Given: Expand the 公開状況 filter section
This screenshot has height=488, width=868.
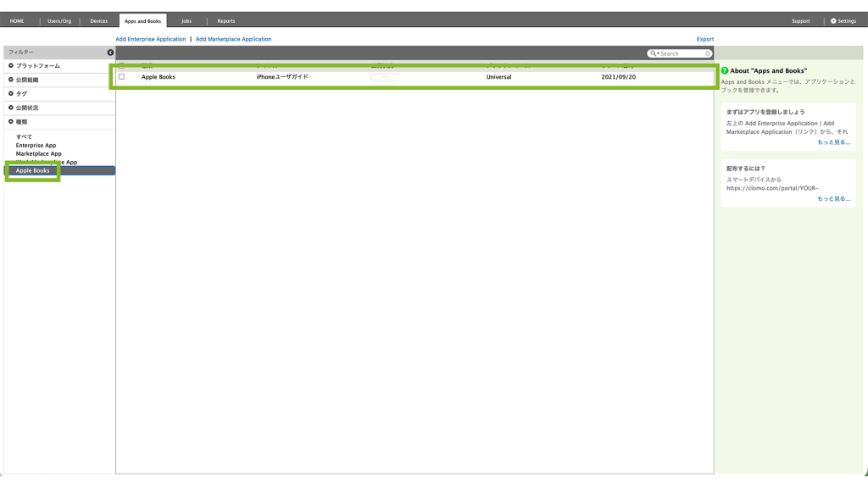Looking at the screenshot, I should click(11, 108).
